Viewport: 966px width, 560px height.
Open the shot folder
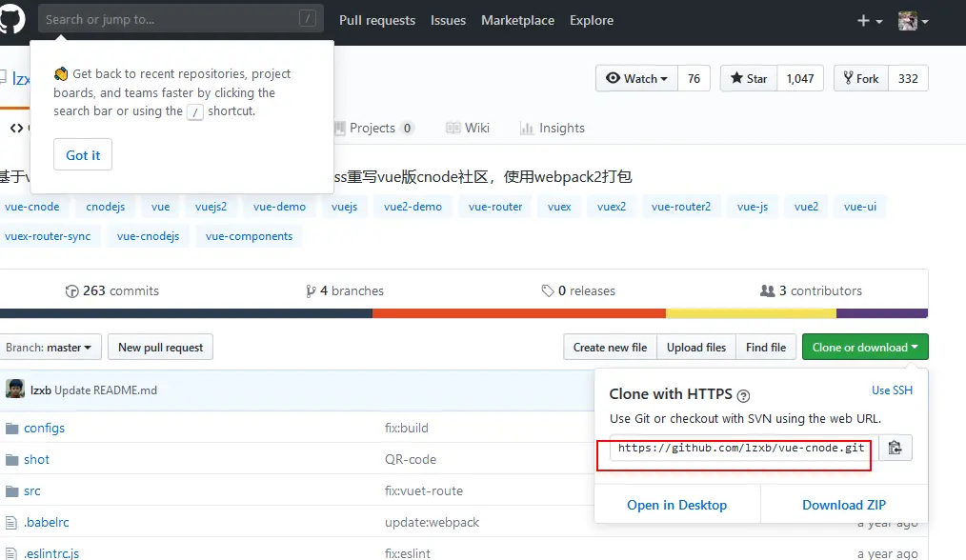(x=36, y=459)
